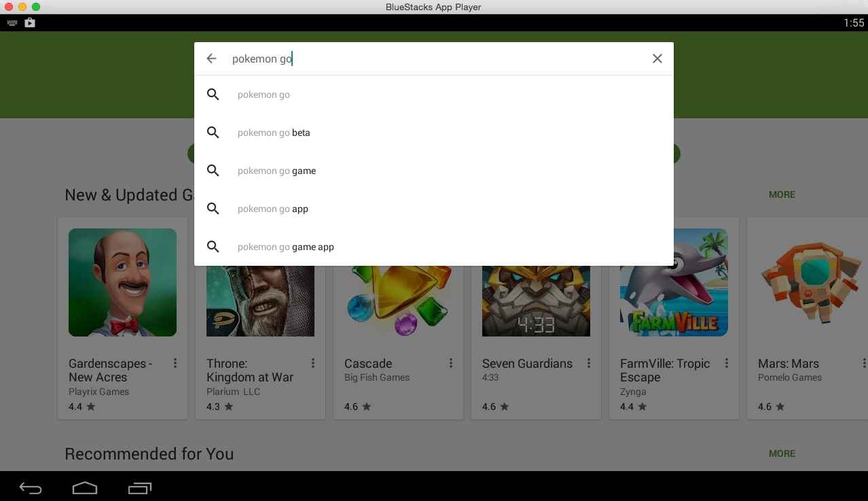Image resolution: width=868 pixels, height=501 pixels.
Task: Click Zynga developer name
Action: (633, 392)
